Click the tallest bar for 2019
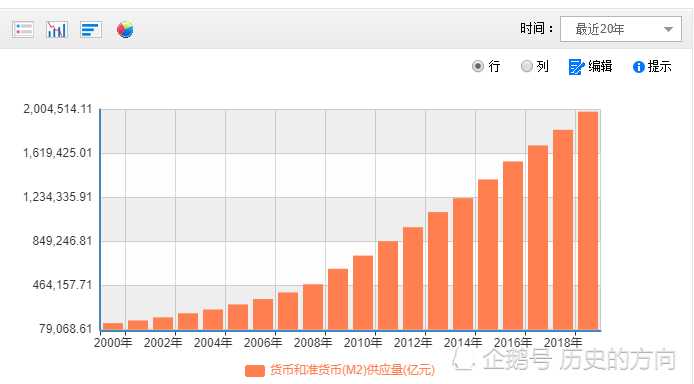Image resolution: width=694 pixels, height=384 pixels. (588, 221)
